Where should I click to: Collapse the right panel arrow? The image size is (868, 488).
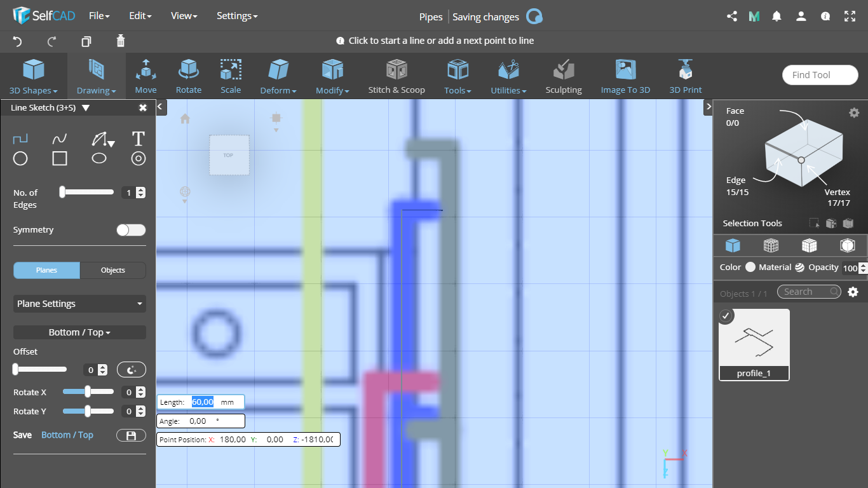coord(708,107)
